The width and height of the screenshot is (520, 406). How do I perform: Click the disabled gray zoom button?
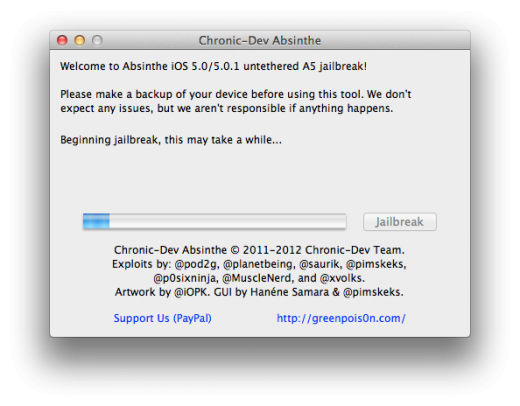coord(97,40)
